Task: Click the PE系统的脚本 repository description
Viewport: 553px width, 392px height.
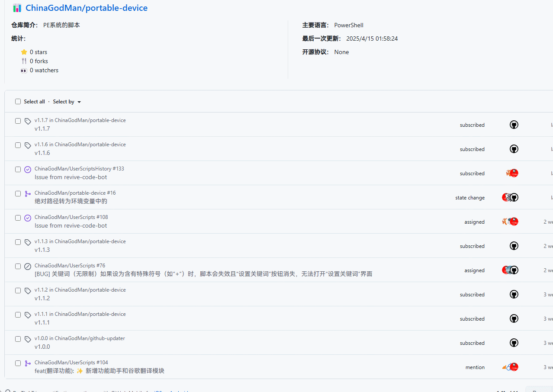Action: pos(61,25)
